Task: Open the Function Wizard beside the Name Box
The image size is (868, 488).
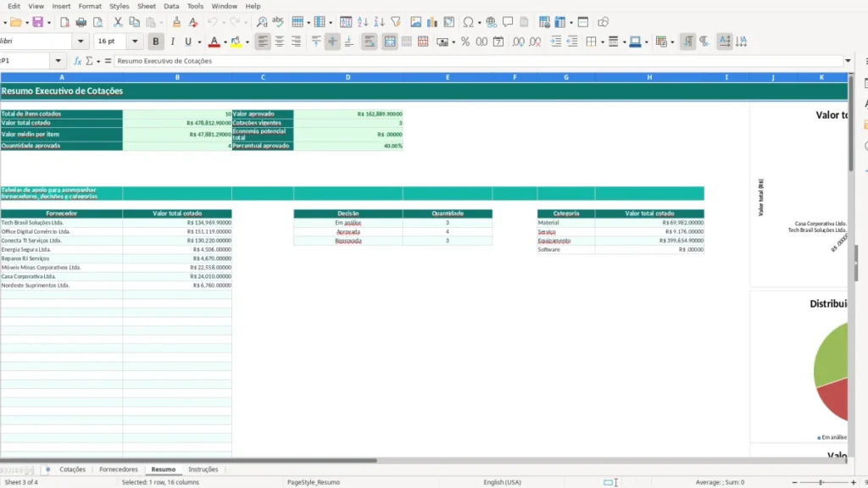Action: pyautogui.click(x=77, y=61)
